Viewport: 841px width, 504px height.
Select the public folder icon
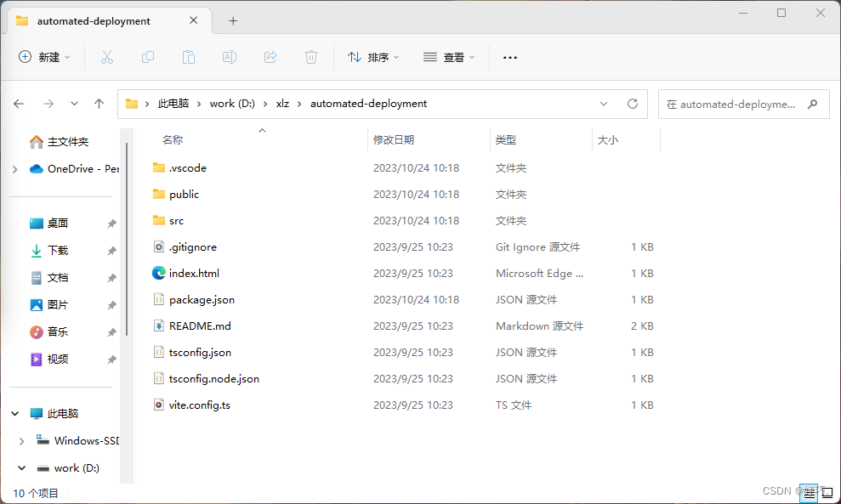pos(159,194)
